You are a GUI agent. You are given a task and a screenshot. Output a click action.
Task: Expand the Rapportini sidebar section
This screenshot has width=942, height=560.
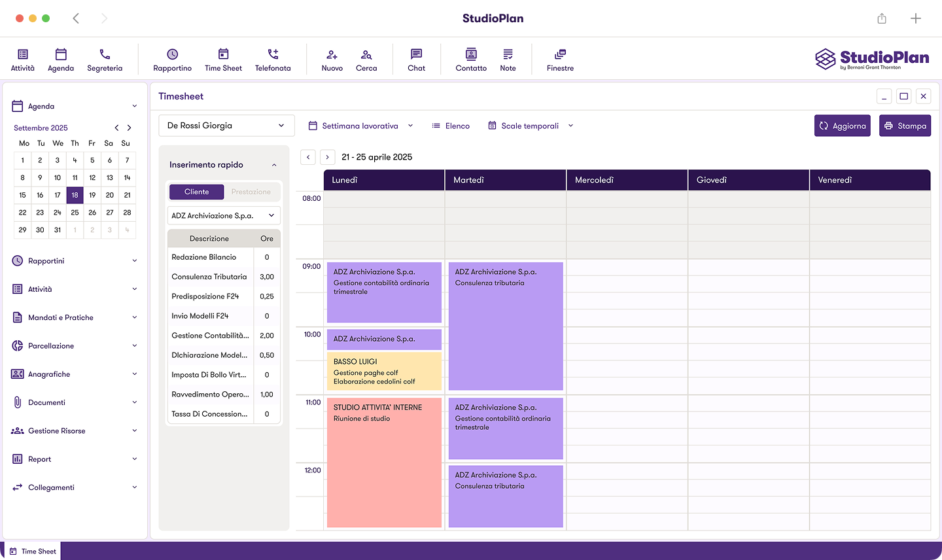75,260
